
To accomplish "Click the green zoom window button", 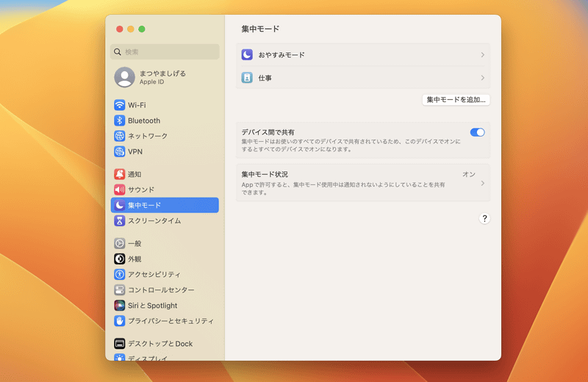I will [x=142, y=29].
